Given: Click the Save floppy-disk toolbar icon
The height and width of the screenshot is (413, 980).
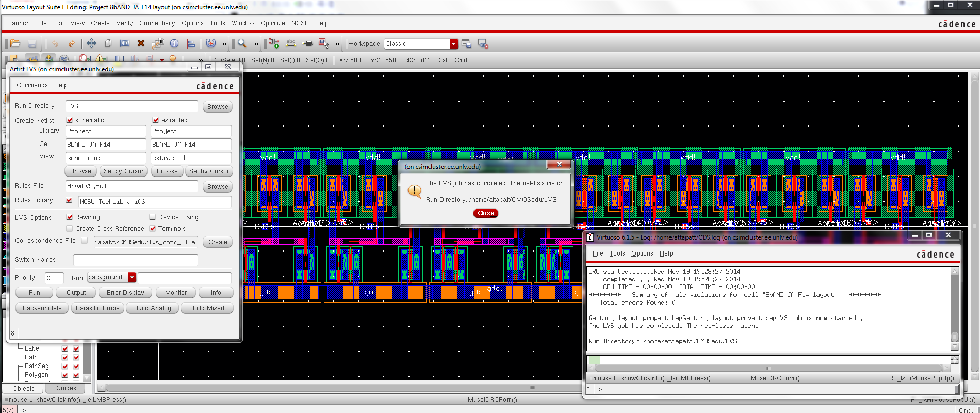Looking at the screenshot, I should [x=32, y=44].
